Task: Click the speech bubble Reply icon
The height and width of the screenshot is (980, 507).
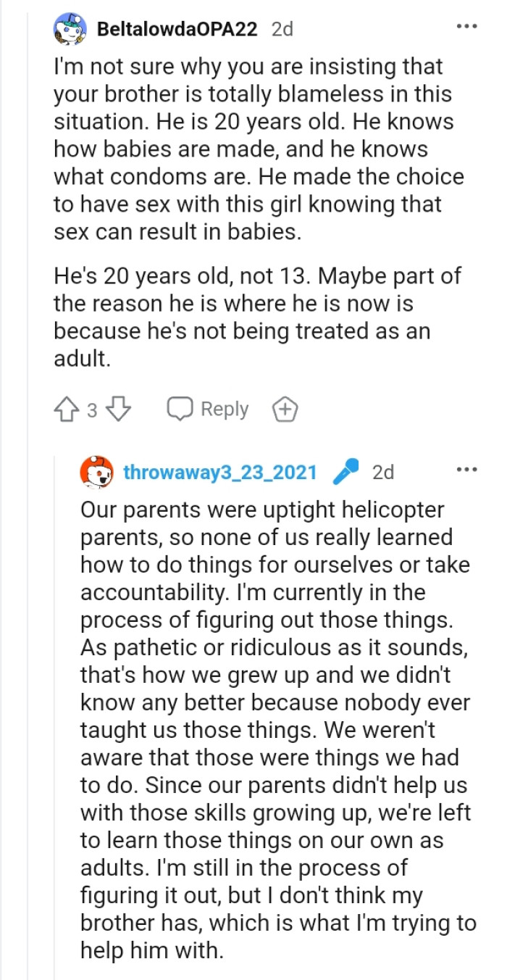Action: [x=180, y=409]
